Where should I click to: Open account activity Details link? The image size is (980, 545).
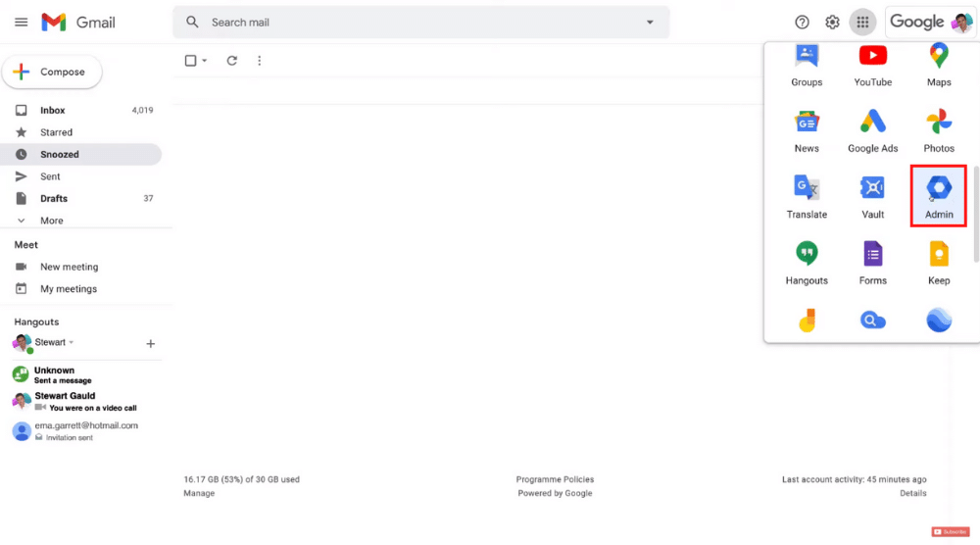tap(913, 493)
